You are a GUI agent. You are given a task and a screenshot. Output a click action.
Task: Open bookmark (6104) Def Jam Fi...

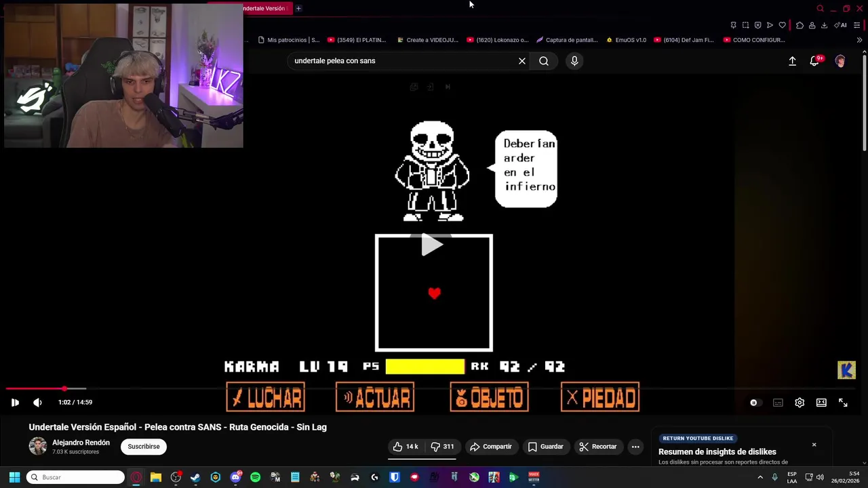pyautogui.click(x=684, y=40)
